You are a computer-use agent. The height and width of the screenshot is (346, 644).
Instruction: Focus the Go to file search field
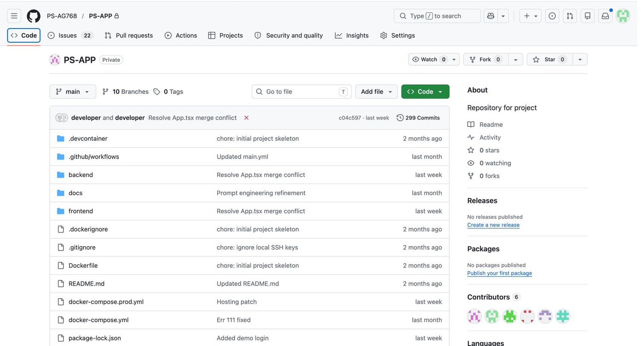[302, 92]
